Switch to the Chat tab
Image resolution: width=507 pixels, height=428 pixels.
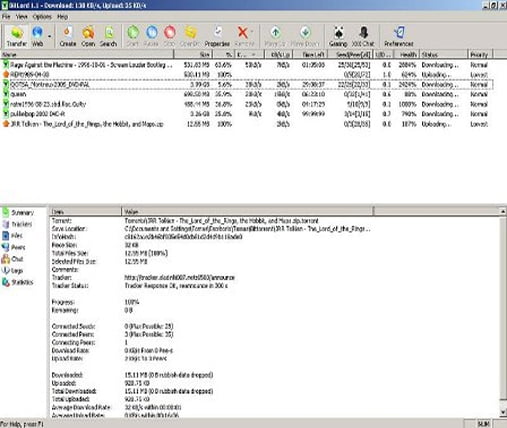coord(13,259)
